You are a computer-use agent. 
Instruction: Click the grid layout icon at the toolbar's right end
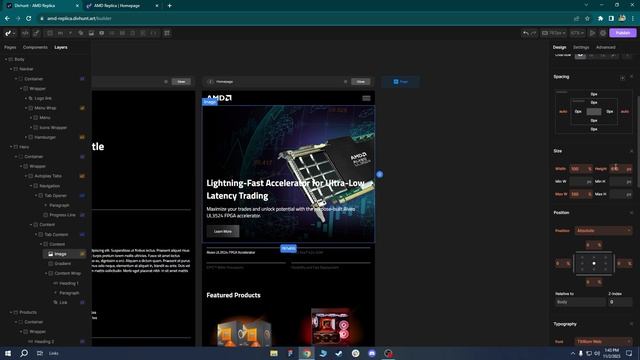(x=167, y=33)
